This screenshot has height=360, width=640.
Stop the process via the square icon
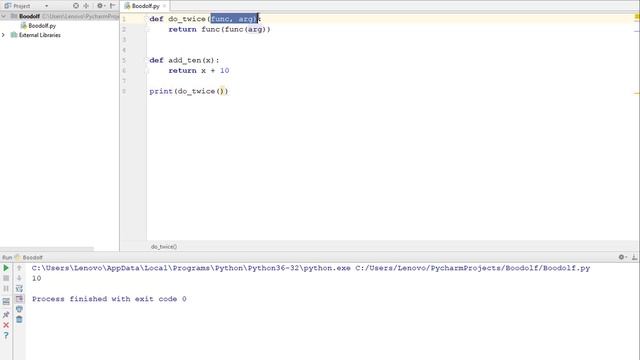[6, 278]
